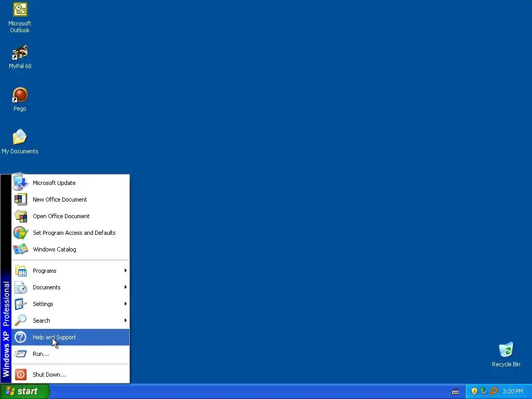Image resolution: width=532 pixels, height=399 pixels.
Task: Click the security shield tray icon
Action: pyautogui.click(x=474, y=391)
